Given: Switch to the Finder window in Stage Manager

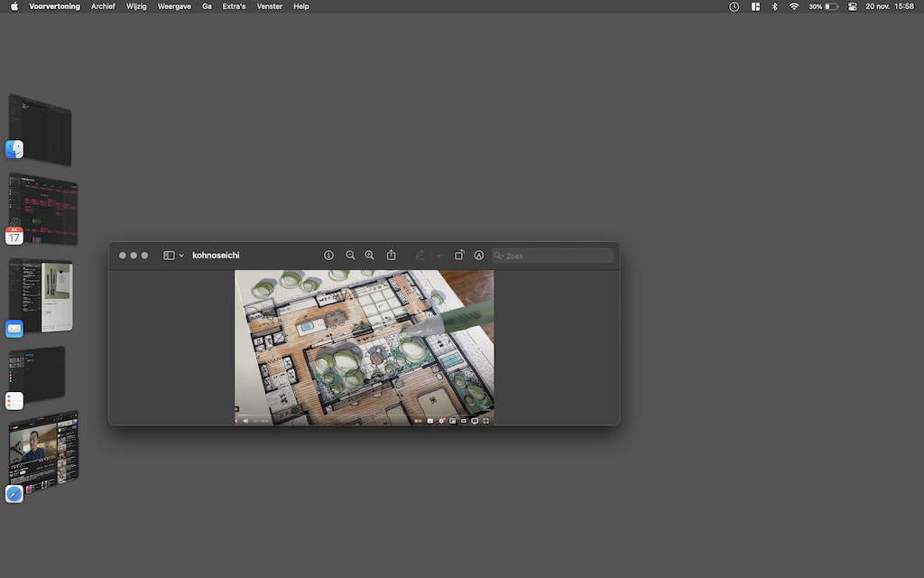Looking at the screenshot, I should [x=40, y=130].
